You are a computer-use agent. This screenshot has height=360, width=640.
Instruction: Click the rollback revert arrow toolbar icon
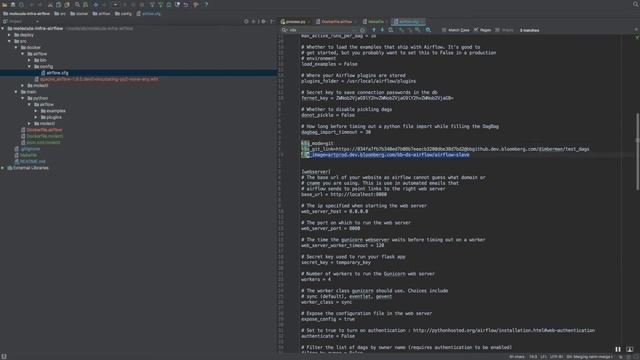pos(186,4)
